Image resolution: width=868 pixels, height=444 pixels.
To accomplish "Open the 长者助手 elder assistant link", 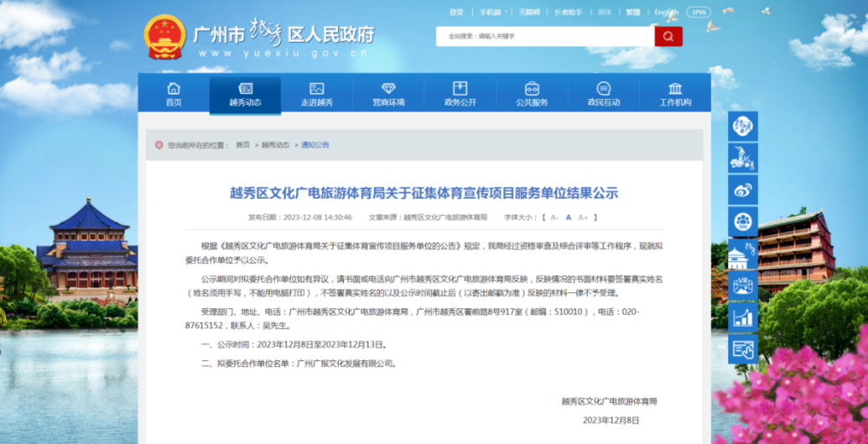I will coord(568,13).
